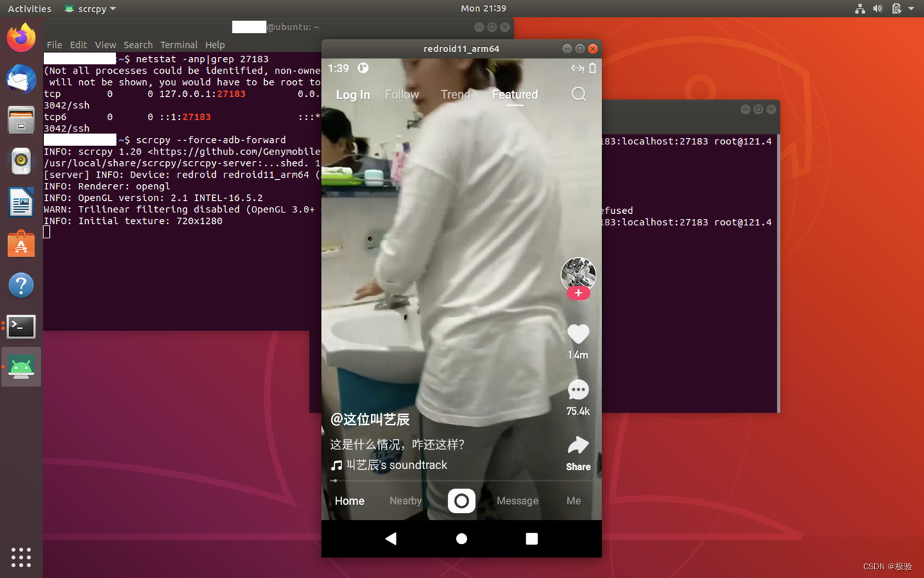The image size is (924, 578).
Task: Like the video with heart icon
Action: pyautogui.click(x=578, y=334)
